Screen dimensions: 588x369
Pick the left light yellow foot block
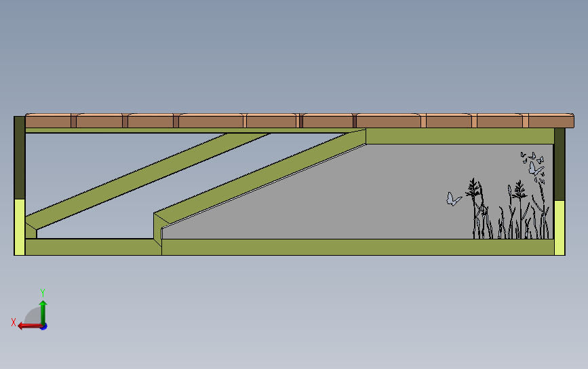click(20, 227)
